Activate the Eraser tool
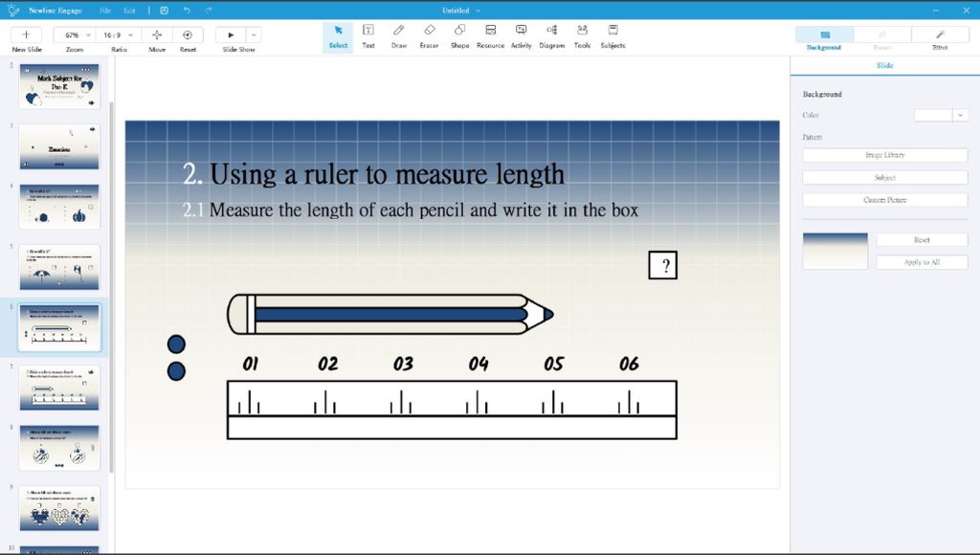Screen dimensions: 980x555 tap(429, 35)
